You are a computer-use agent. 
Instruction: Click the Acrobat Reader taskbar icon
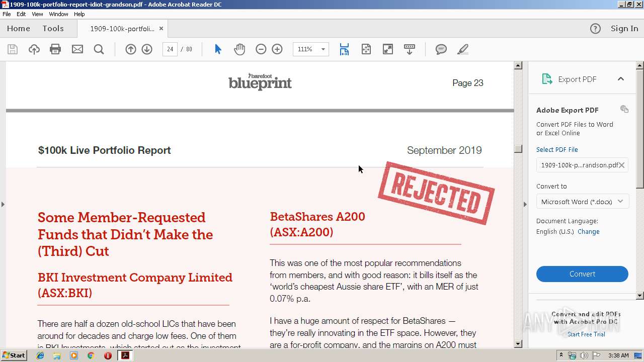125,355
